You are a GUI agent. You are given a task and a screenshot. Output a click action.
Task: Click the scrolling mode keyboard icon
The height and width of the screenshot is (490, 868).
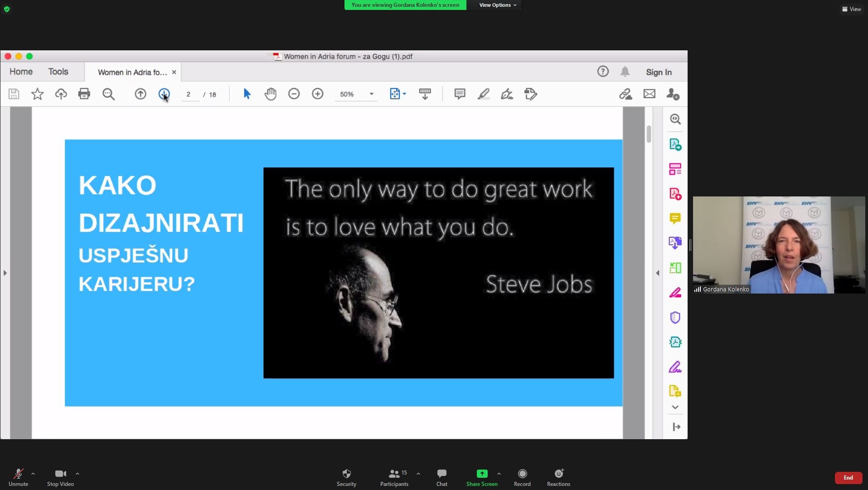click(x=425, y=94)
